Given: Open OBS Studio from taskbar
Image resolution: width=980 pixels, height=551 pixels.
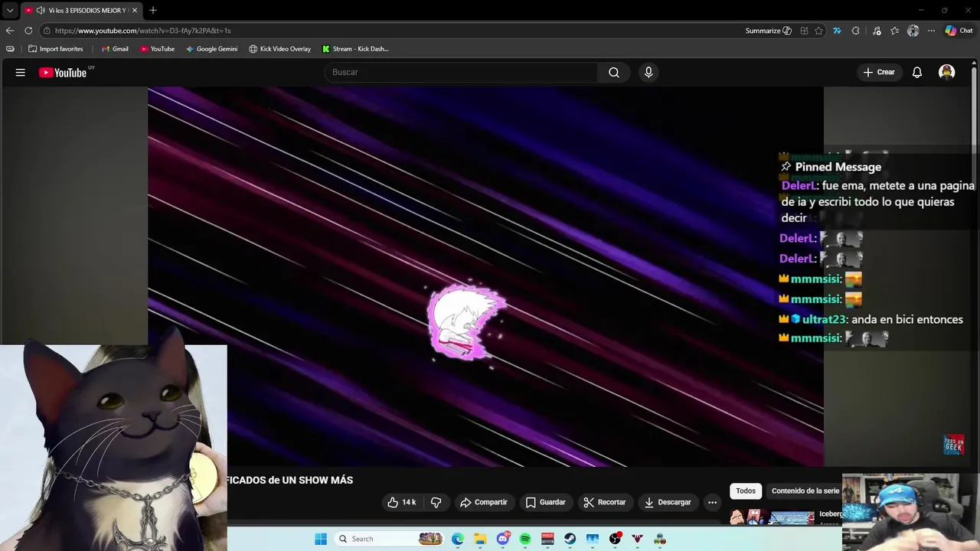Looking at the screenshot, I should [x=615, y=539].
